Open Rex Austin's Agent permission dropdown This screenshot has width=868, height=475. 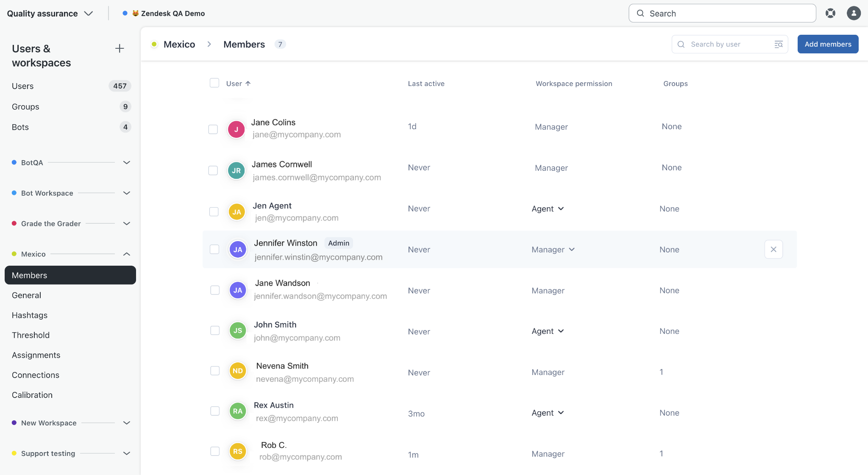[x=548, y=413]
